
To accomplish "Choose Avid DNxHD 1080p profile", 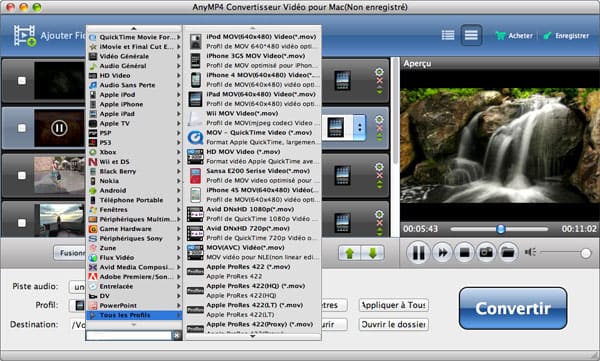I will pyautogui.click(x=252, y=214).
